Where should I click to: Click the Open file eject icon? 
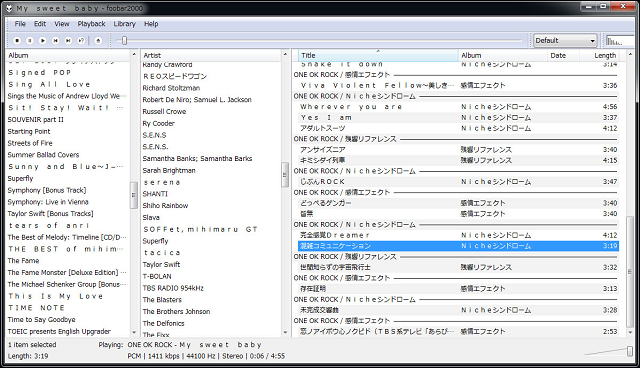tap(98, 40)
